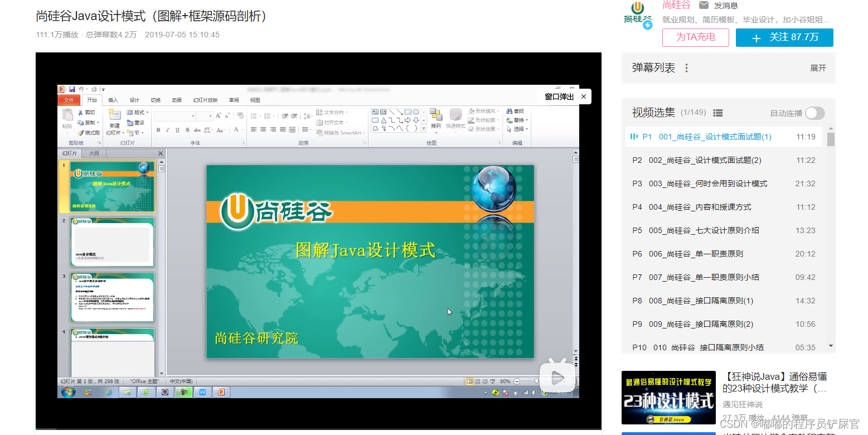Click the Cut (剪切) scissors button
Screen dimensions: 868x435
(x=86, y=113)
